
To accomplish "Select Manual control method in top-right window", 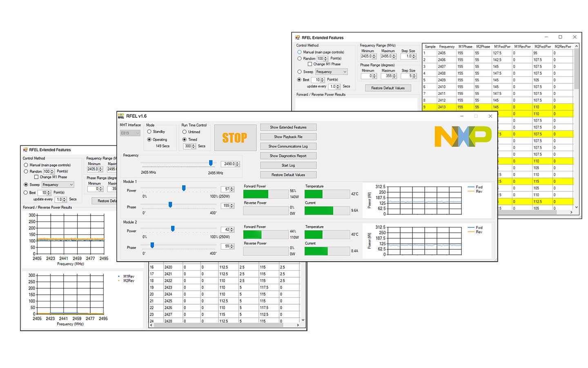I will [300, 52].
